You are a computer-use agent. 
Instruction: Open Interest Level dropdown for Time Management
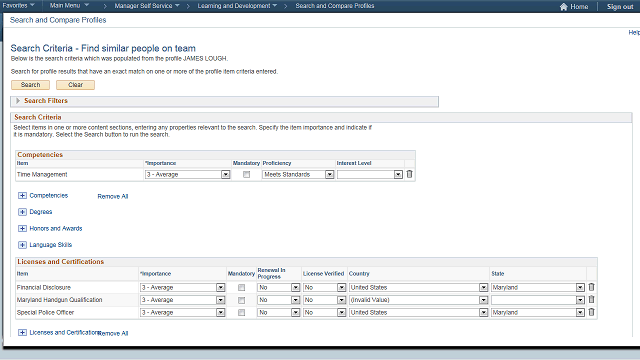370,174
